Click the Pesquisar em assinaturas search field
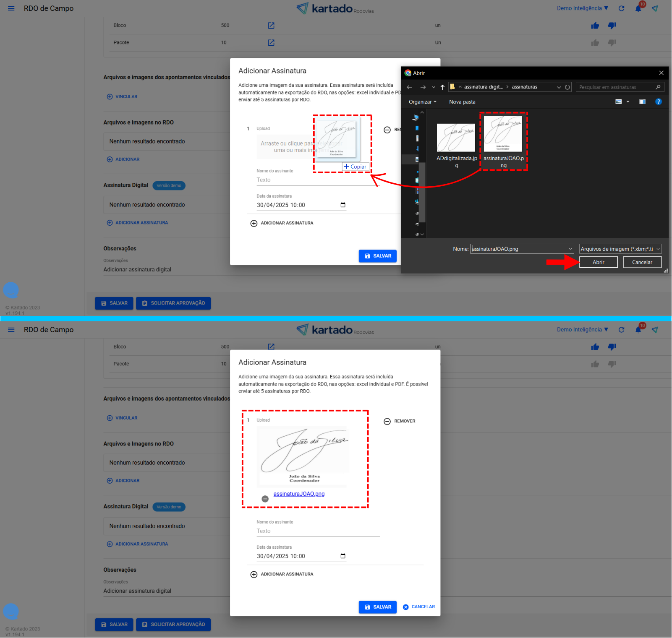Viewport: 672px width, 638px height. [x=615, y=87]
